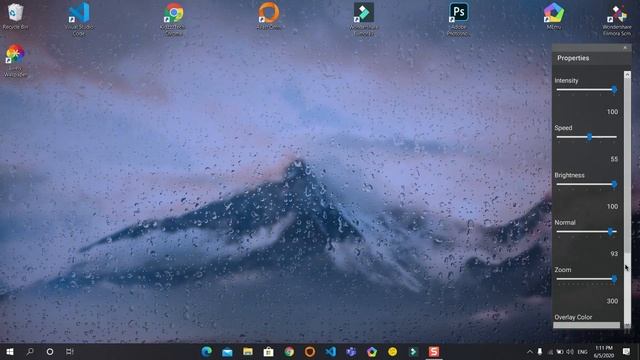Click the Speed value 55
640x360 pixels.
[x=614, y=159]
